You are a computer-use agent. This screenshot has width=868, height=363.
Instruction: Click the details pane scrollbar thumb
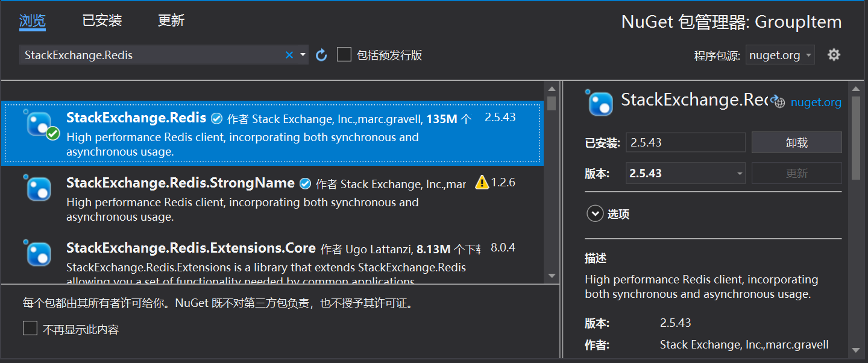855,137
